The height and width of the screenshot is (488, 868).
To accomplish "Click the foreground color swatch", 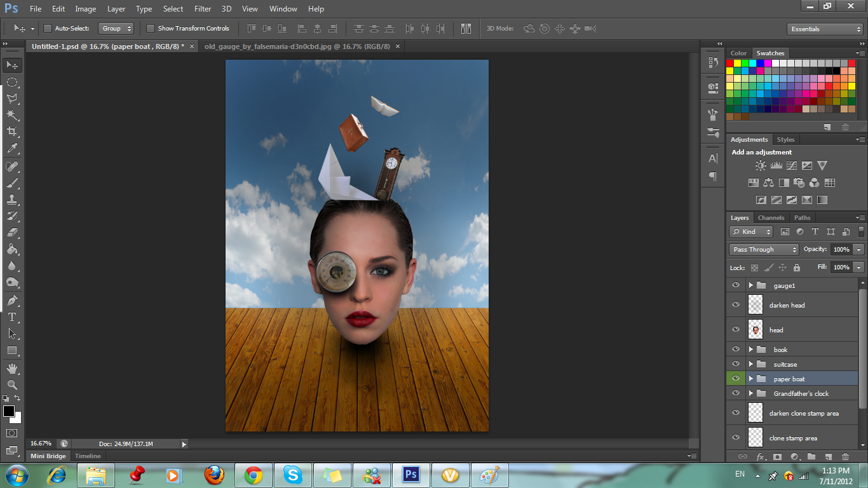I will click(x=9, y=411).
